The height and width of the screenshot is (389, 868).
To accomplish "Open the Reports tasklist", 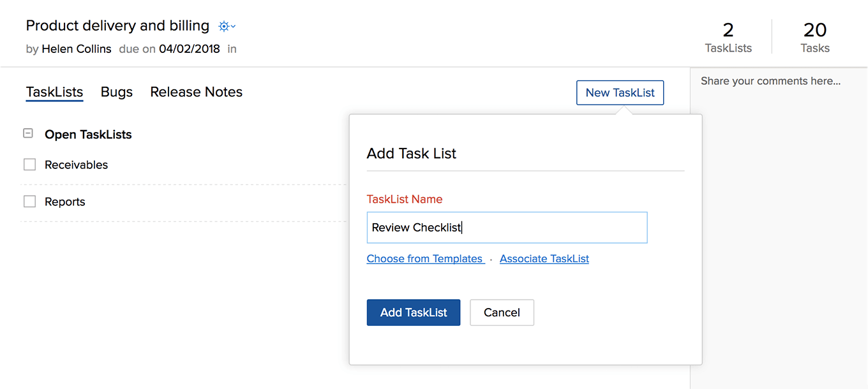I will pos(65,202).
